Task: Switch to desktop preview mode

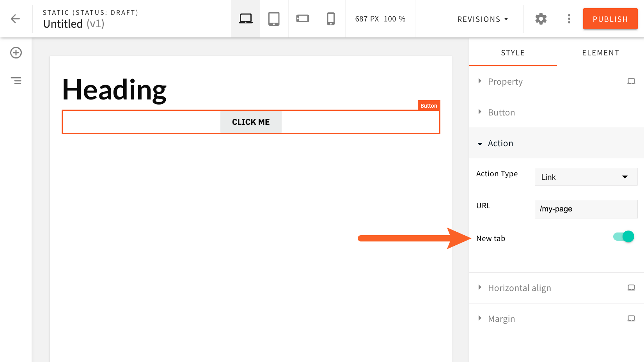Action: pos(245,18)
